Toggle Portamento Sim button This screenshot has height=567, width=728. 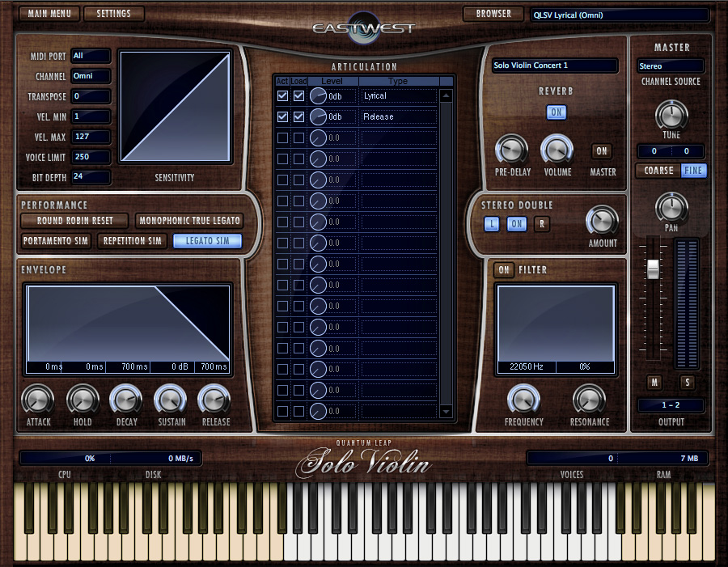click(56, 241)
